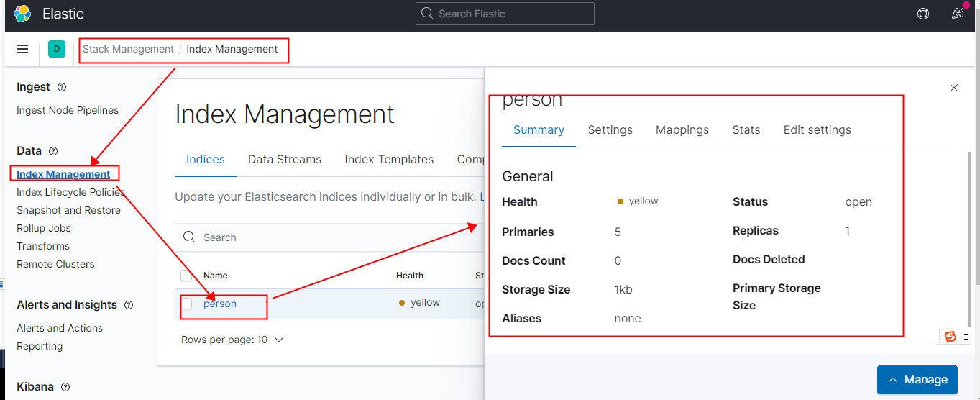Click the green D space avatar
This screenshot has width=980, height=400.
[x=56, y=49]
